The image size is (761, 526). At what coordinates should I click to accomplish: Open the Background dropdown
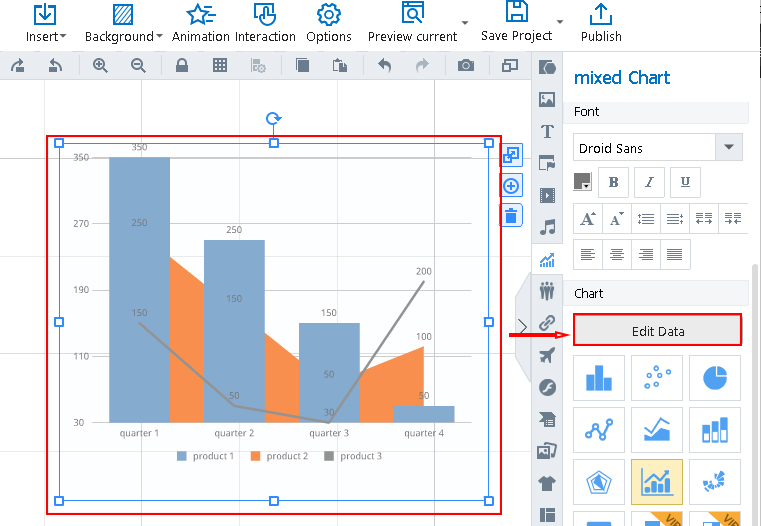[x=123, y=23]
